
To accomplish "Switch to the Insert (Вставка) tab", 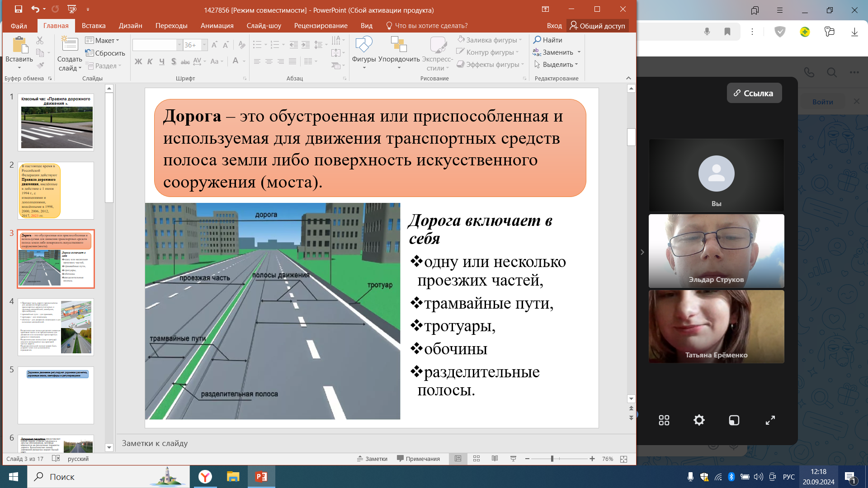I will point(94,26).
